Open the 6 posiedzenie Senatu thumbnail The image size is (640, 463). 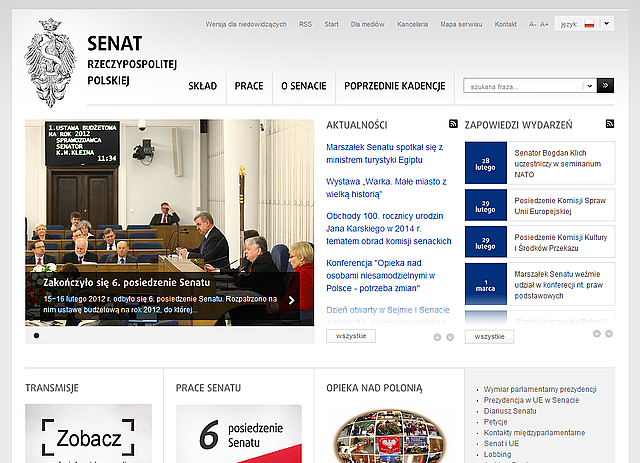coord(239,434)
